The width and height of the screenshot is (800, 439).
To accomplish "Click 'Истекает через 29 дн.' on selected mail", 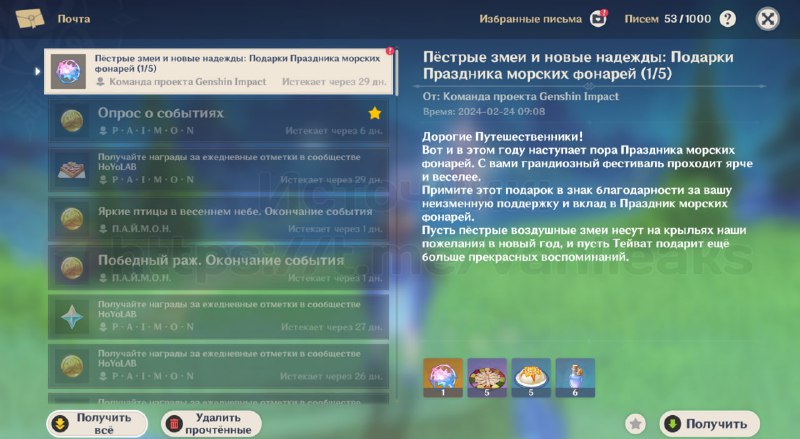I will (334, 82).
